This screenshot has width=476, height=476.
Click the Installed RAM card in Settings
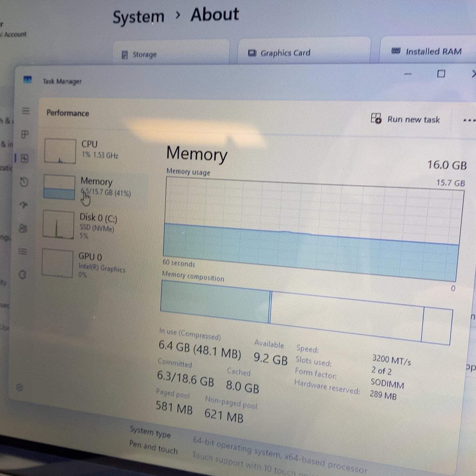(x=428, y=50)
